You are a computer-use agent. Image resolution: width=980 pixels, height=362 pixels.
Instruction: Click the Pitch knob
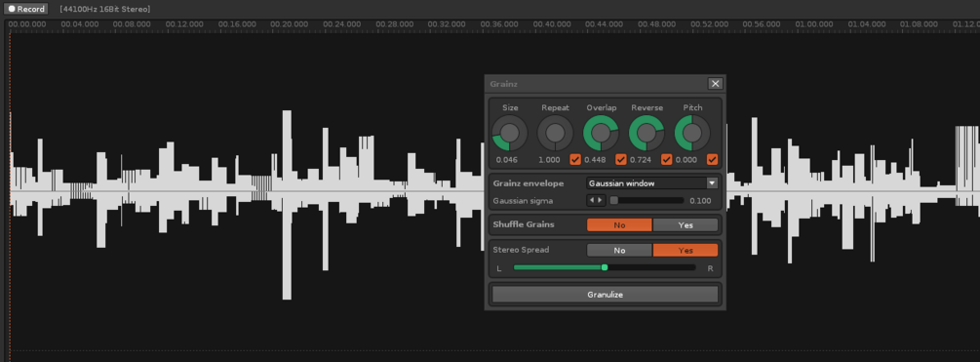coord(692,133)
